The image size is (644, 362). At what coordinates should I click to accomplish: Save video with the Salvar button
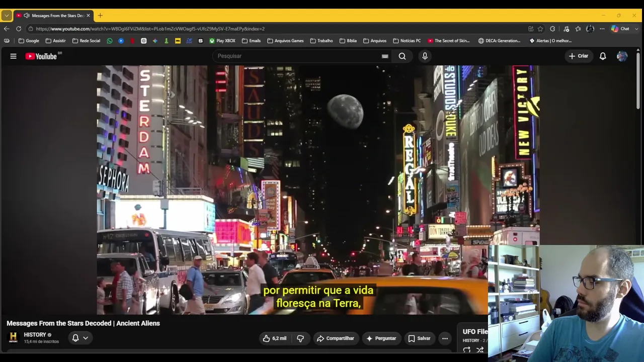[419, 338]
